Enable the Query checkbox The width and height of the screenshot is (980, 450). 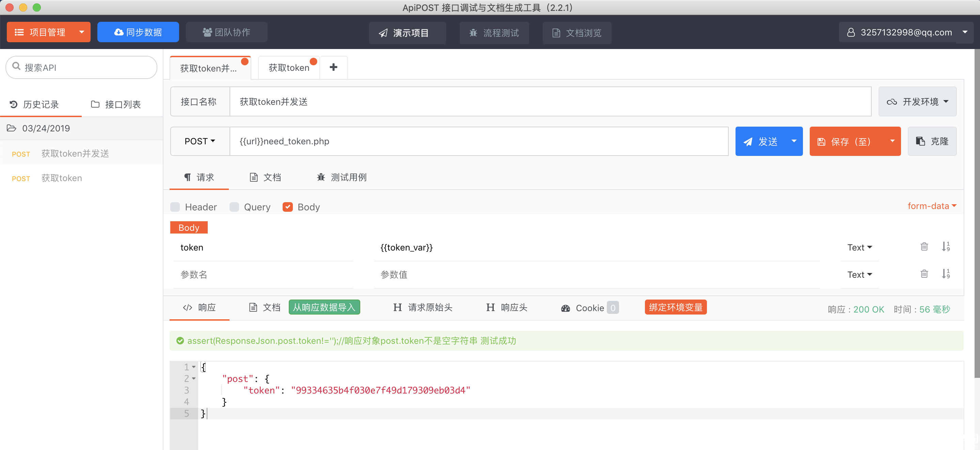point(234,207)
